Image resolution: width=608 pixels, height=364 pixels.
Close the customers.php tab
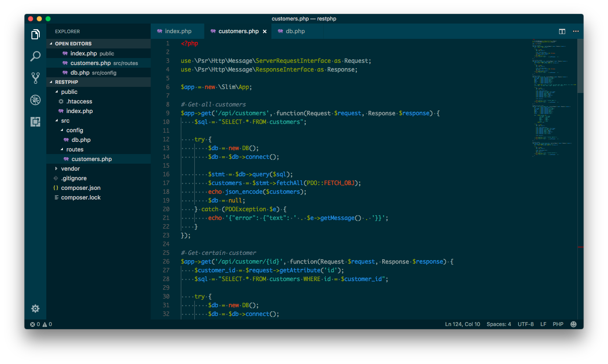[x=265, y=31]
